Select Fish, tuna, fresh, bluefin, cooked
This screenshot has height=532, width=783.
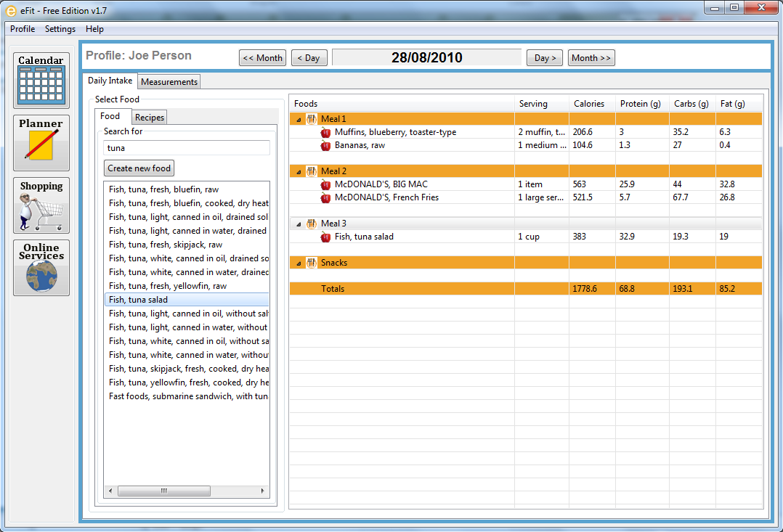[x=187, y=203]
